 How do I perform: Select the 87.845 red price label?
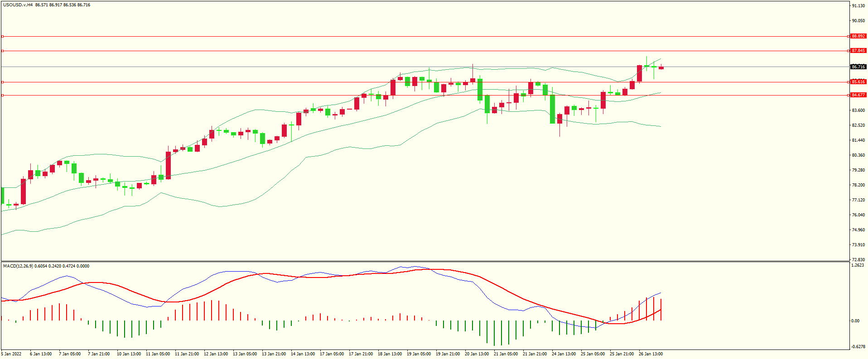pyautogui.click(x=858, y=51)
